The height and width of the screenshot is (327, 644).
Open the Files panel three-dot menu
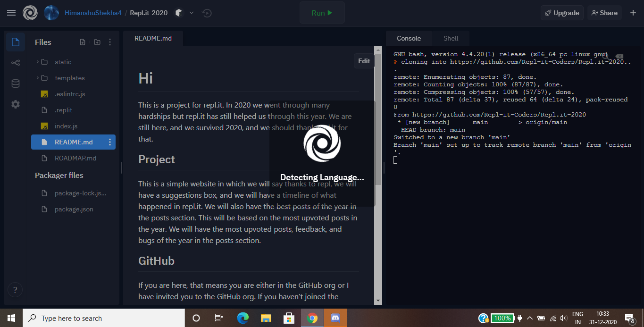coord(110,42)
